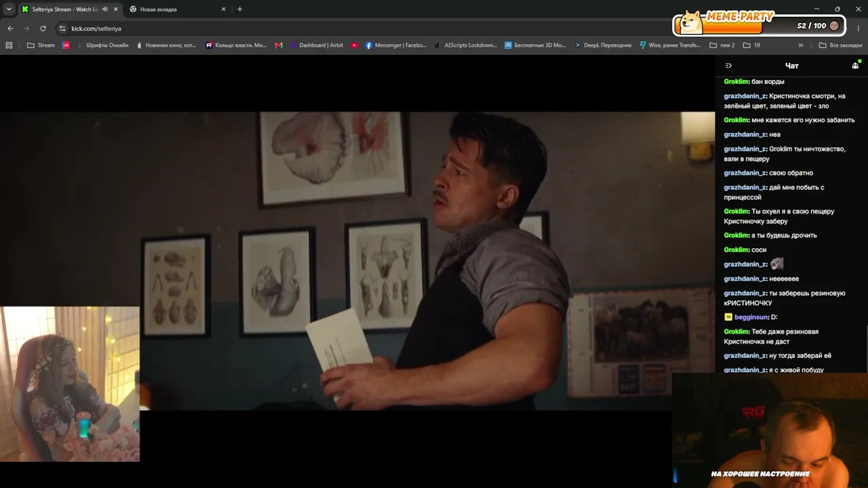
Task: Collapse the chat panel with the arrow icon
Action: (x=728, y=66)
